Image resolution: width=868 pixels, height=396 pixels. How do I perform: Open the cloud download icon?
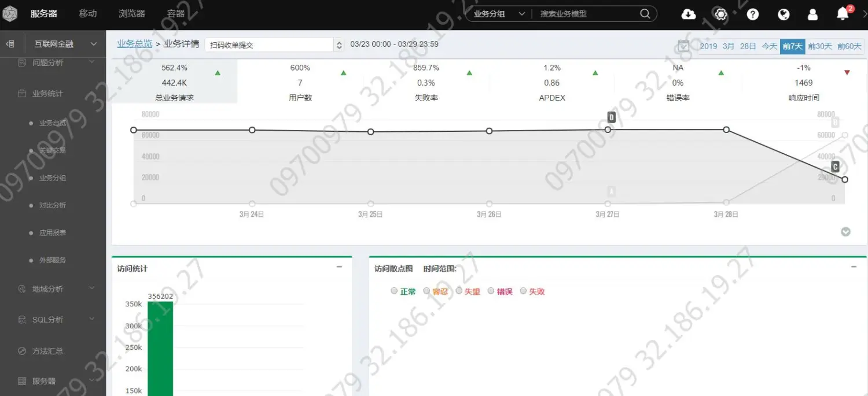[x=689, y=14]
